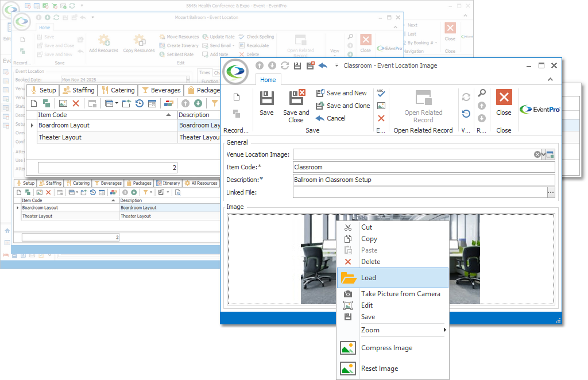Click the up arrow in the Classroom title bar
This screenshot has width=588, height=380.
[260, 65]
